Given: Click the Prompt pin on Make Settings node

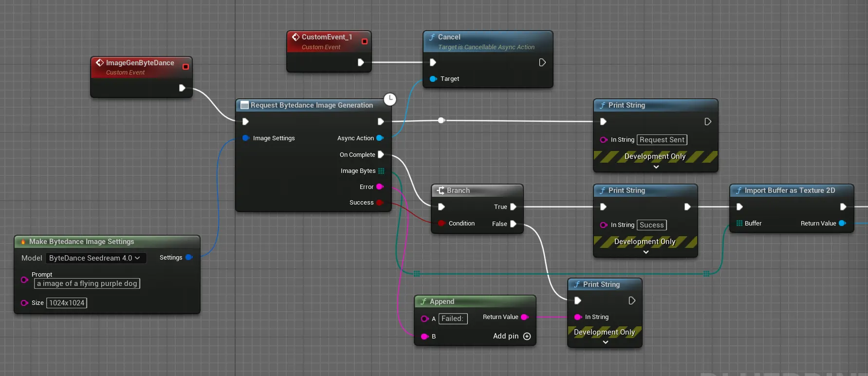Looking at the screenshot, I should [24, 280].
